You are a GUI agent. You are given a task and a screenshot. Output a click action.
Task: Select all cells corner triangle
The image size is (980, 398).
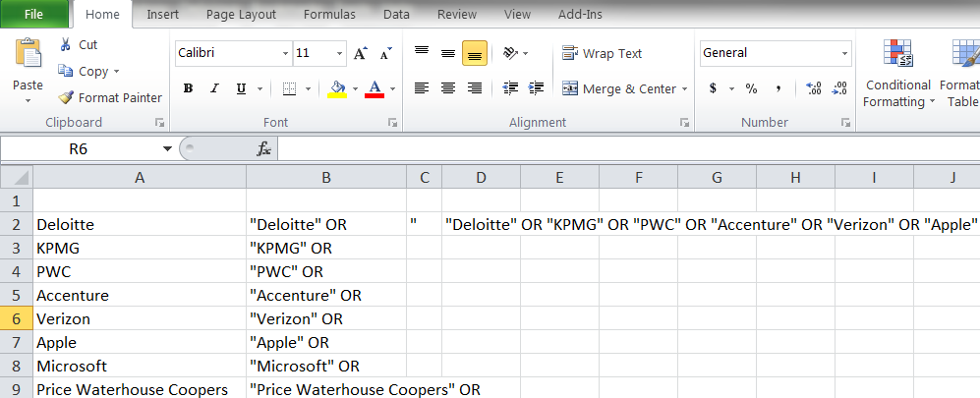[17, 178]
